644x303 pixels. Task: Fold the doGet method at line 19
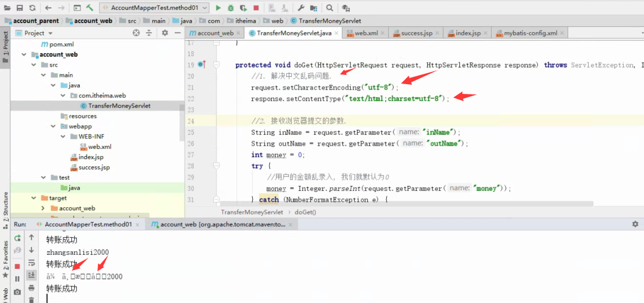pyautogui.click(x=216, y=65)
